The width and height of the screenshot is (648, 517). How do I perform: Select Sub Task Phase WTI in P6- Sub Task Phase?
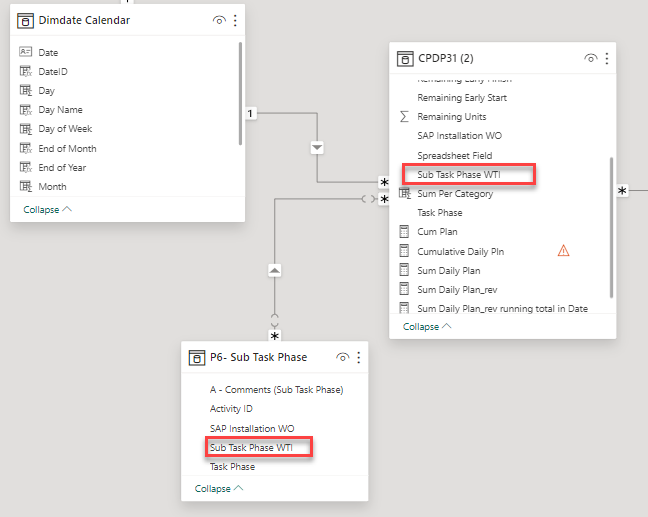click(251, 448)
